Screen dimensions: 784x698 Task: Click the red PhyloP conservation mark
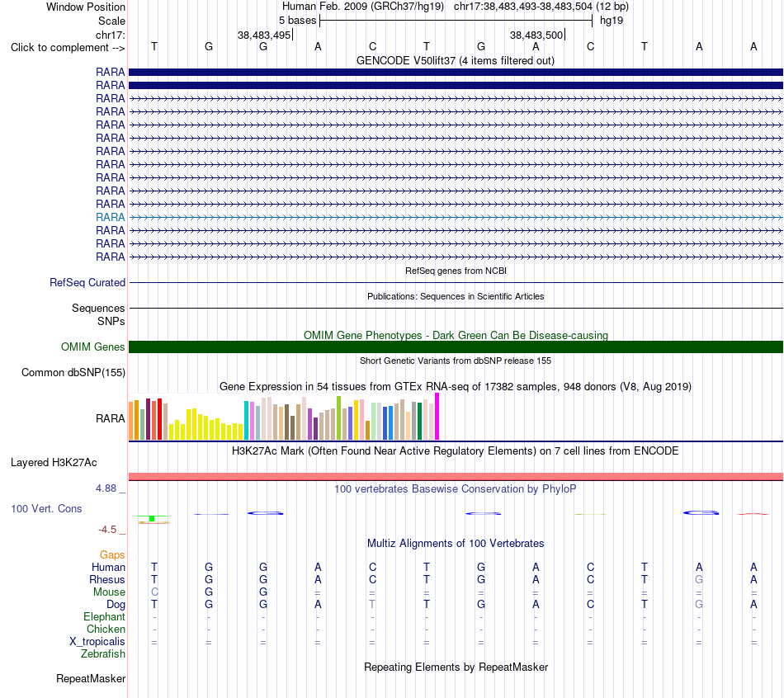(753, 513)
